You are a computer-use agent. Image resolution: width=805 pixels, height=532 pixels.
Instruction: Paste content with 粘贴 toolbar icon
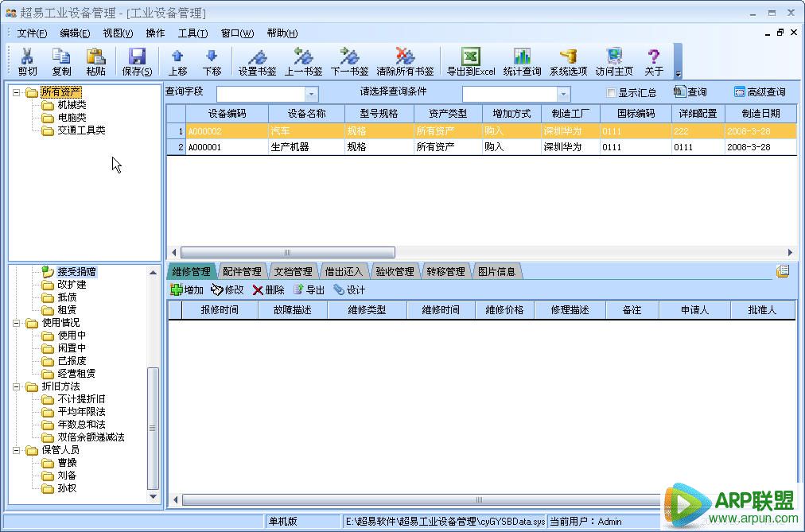coord(95,60)
